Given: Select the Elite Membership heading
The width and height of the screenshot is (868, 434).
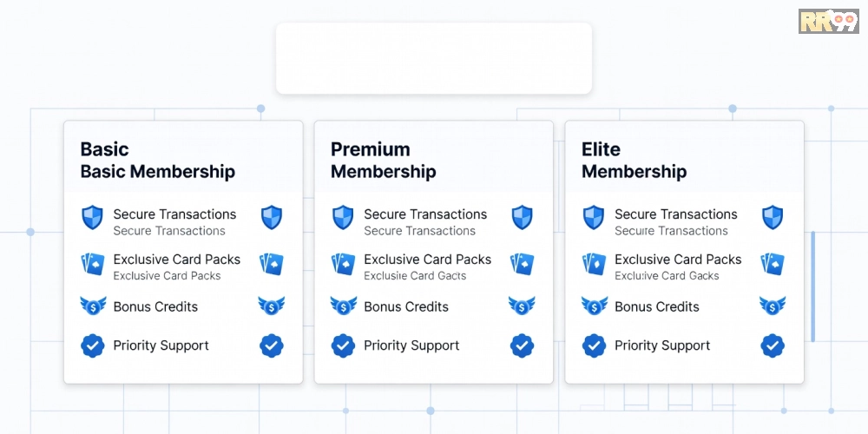Looking at the screenshot, I should (x=634, y=161).
